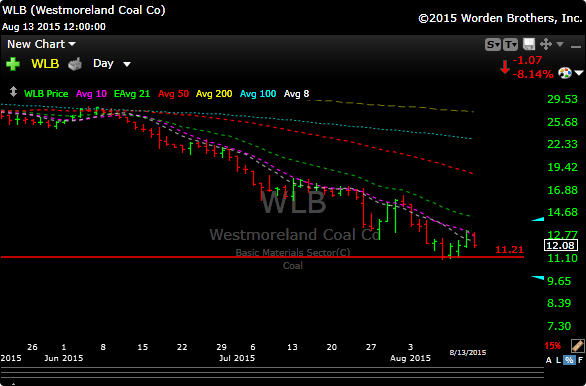
Task: Click the 11.10 price scale value
Action: pos(562,258)
